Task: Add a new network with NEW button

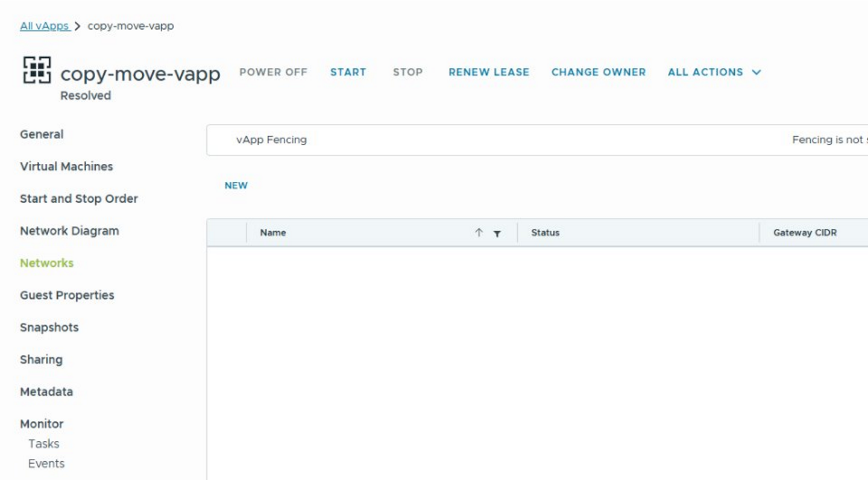Action: pos(236,185)
